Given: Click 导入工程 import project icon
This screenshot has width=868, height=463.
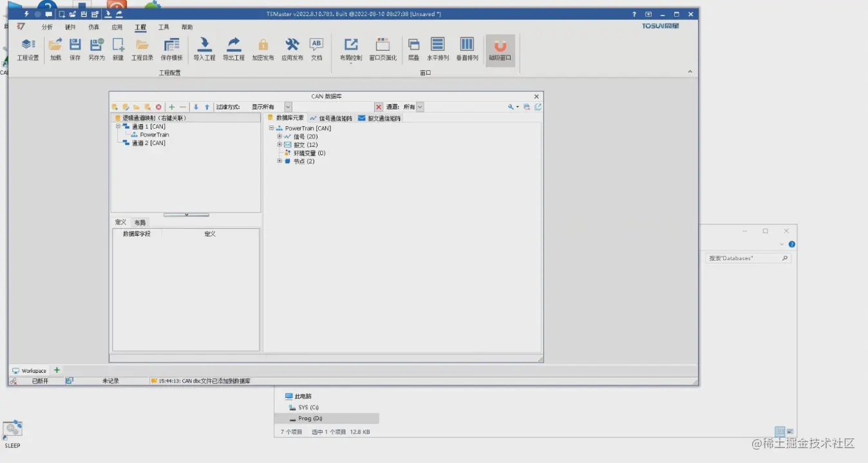Looking at the screenshot, I should click(x=204, y=50).
